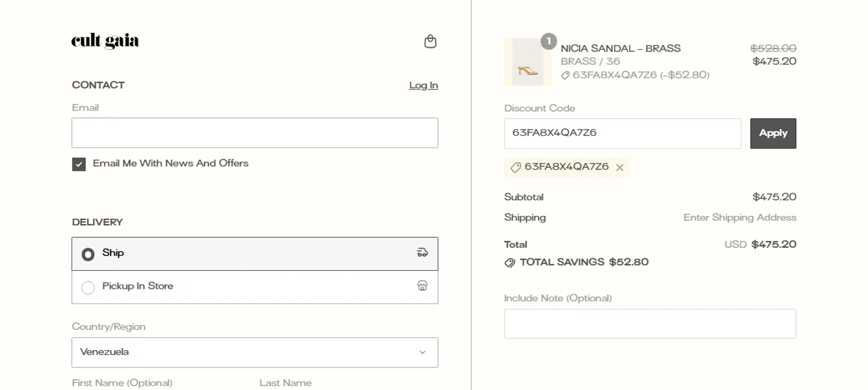The image size is (868, 390).
Task: Click the Subtotal label
Action: pos(524,197)
